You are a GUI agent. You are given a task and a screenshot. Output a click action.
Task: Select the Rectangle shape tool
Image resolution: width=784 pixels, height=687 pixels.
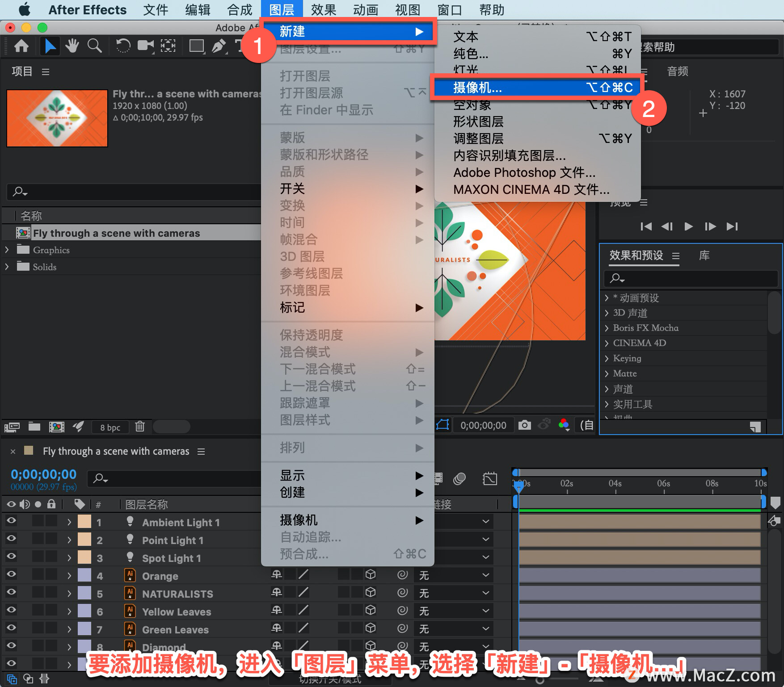(197, 46)
